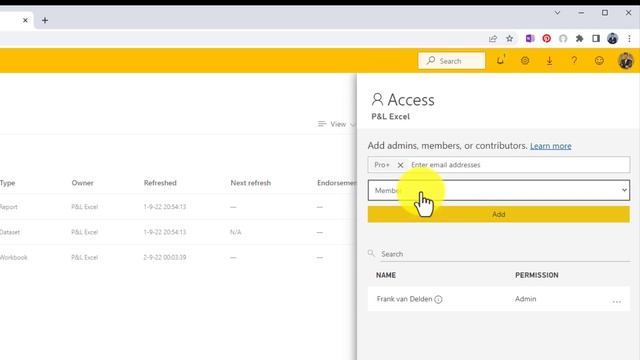Close the current browser tab
The image size is (640, 360).
coord(25,20)
